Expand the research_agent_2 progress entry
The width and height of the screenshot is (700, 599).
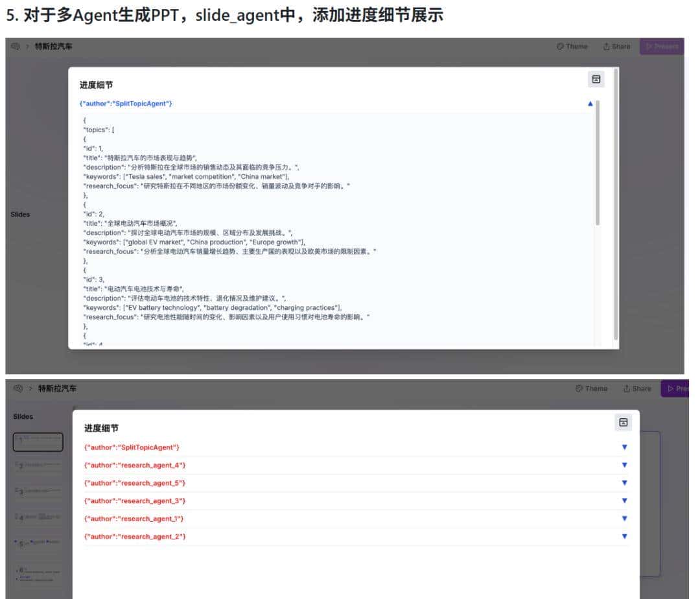click(624, 536)
